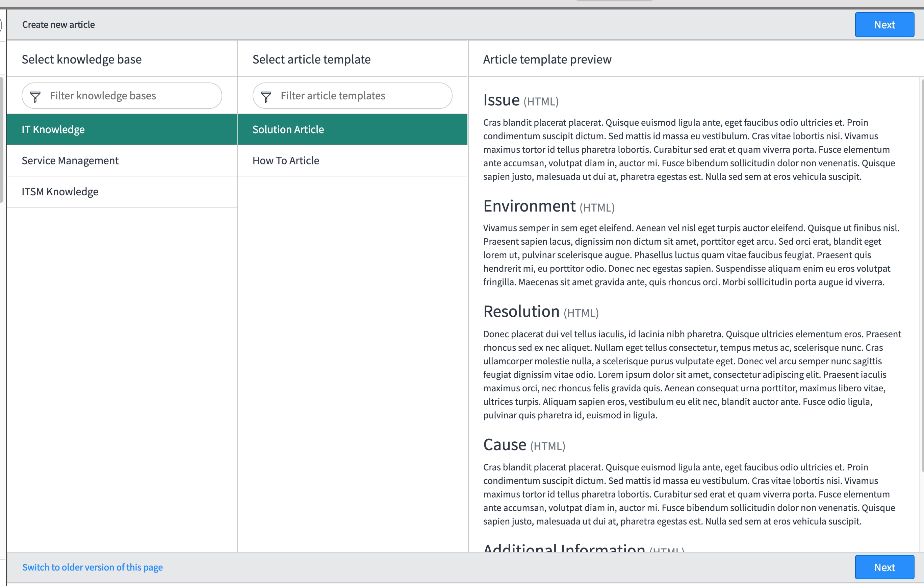
Task: Click the Issue heading in the preview
Action: coord(501,100)
